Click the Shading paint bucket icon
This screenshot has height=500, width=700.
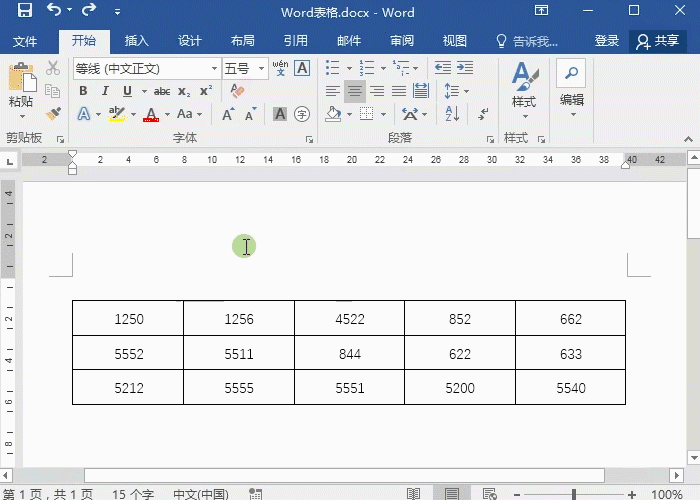click(333, 114)
